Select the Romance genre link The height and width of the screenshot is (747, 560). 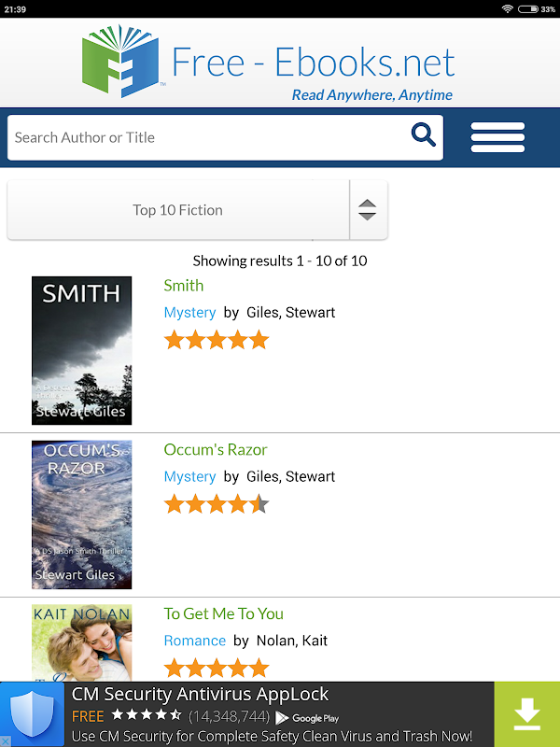(195, 641)
